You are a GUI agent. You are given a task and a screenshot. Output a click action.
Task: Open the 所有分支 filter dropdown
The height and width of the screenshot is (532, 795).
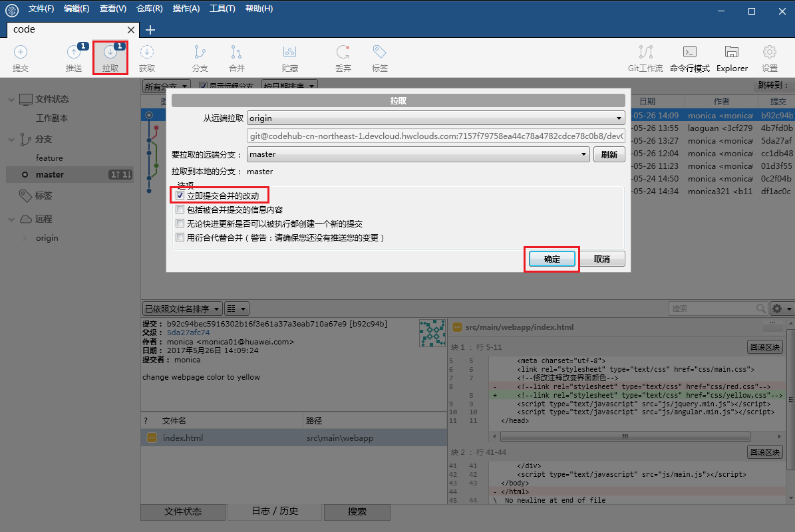[166, 86]
